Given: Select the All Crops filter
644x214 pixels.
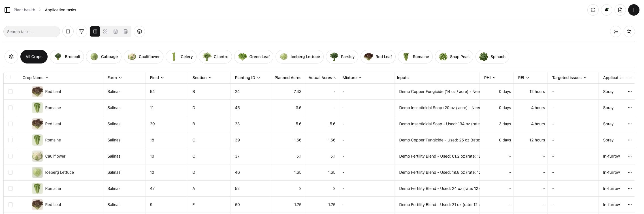Looking at the screenshot, I should point(34,57).
